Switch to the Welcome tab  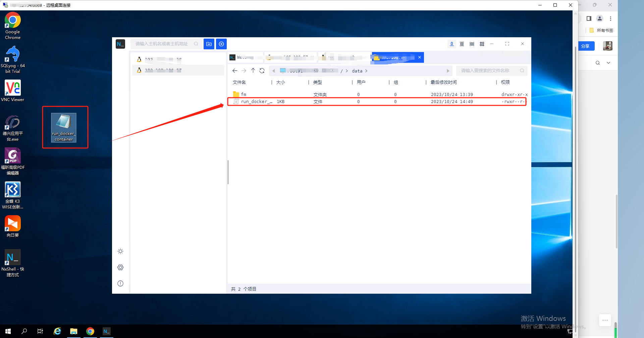(246, 57)
